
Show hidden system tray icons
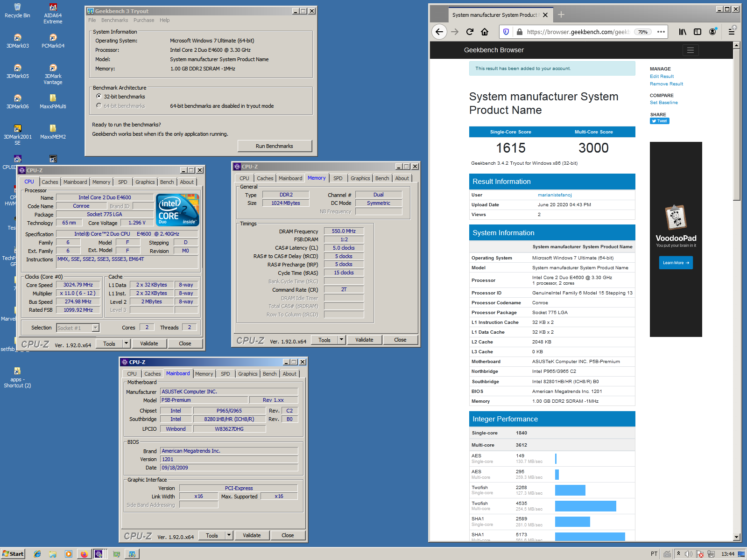(678, 554)
